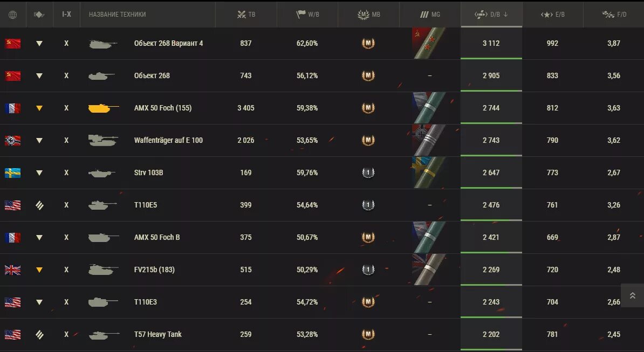Click tank silhouette of Waffenträger auf E 100
Image resolution: width=644 pixels, height=352 pixels.
click(x=103, y=140)
